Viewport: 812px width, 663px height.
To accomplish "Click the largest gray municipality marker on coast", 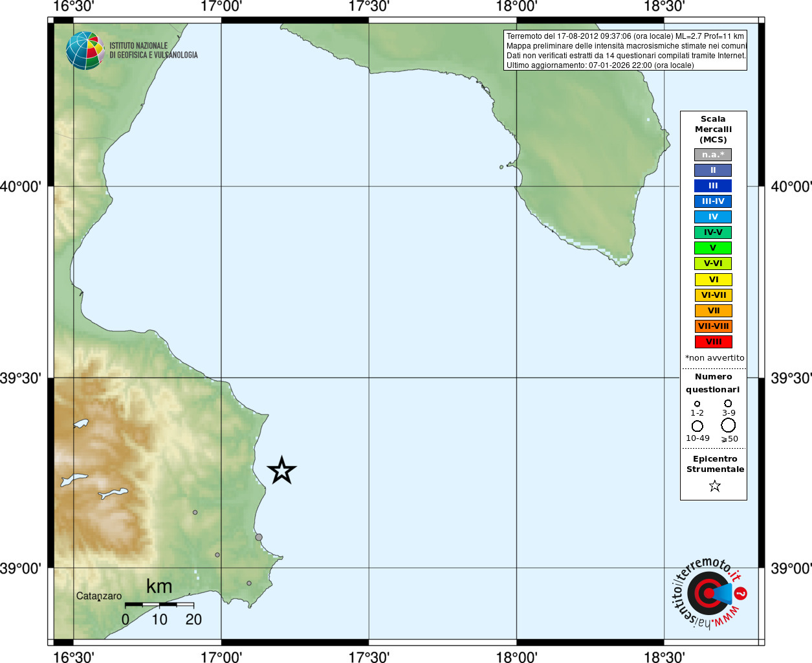I will 259,537.
